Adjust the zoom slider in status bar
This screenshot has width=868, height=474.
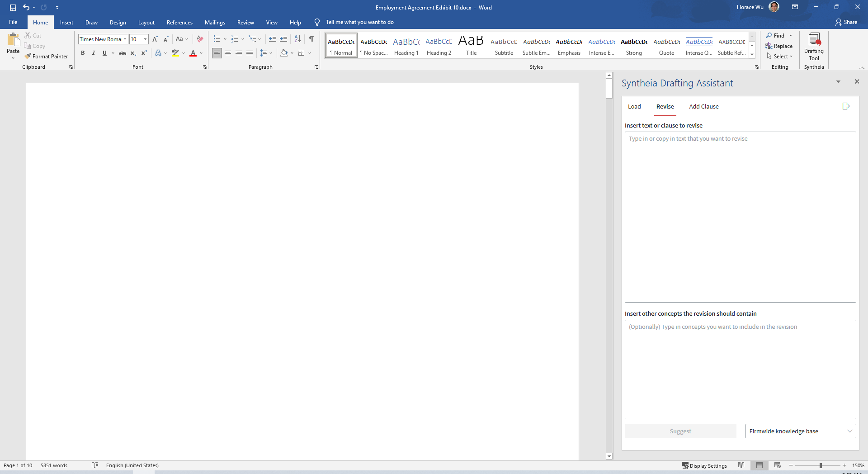pyautogui.click(x=820, y=465)
